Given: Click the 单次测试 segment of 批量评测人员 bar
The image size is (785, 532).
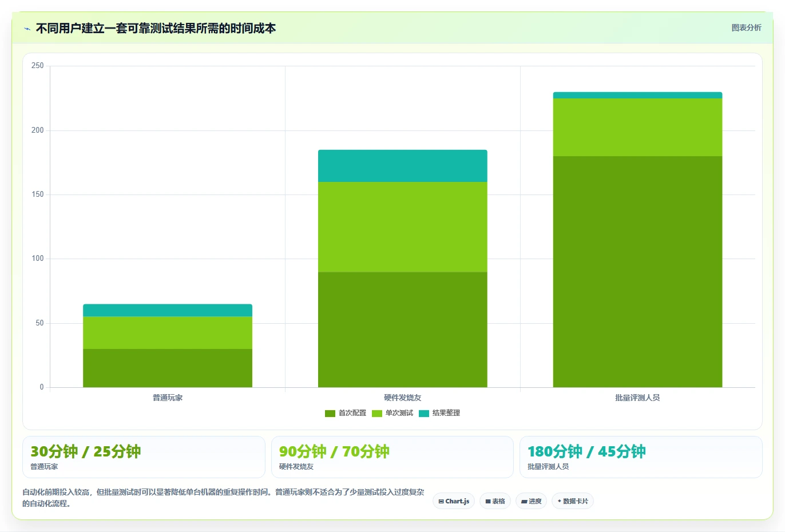Looking at the screenshot, I should (637, 127).
